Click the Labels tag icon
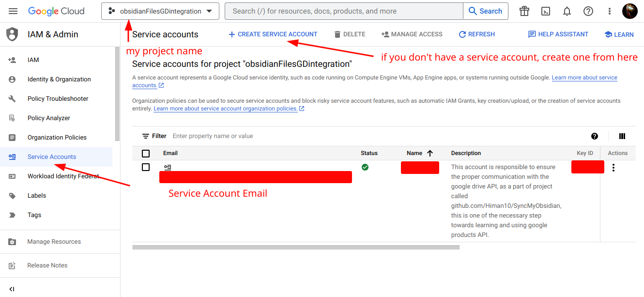The width and height of the screenshot is (644, 297). (12, 196)
